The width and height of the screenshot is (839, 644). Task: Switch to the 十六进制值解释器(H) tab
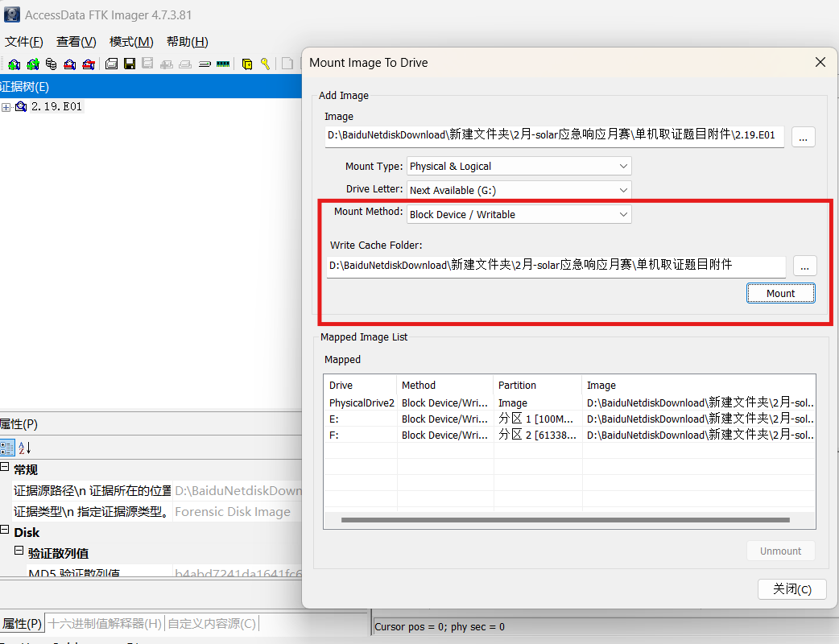[105, 624]
